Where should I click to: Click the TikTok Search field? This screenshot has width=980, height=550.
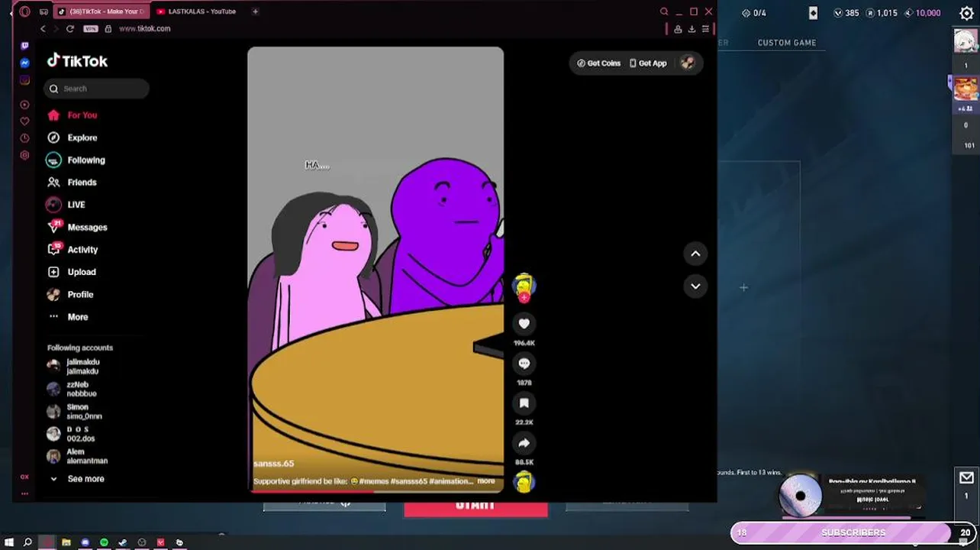point(96,89)
